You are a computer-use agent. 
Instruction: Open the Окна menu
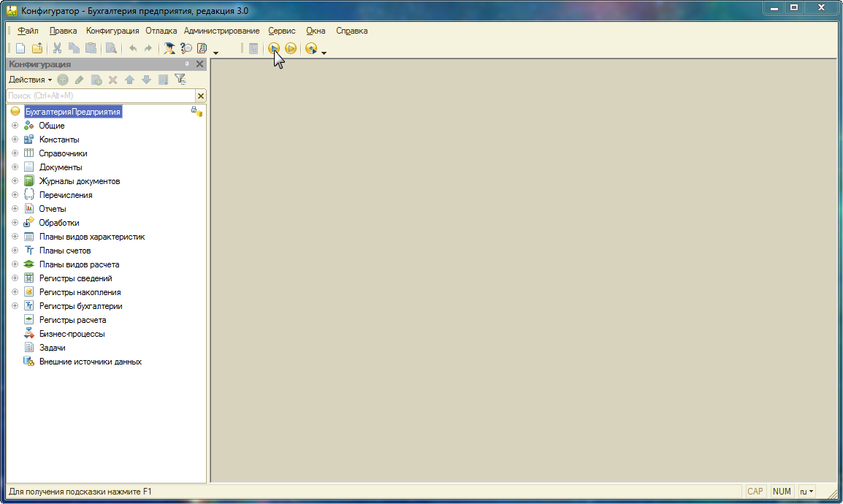click(x=316, y=31)
